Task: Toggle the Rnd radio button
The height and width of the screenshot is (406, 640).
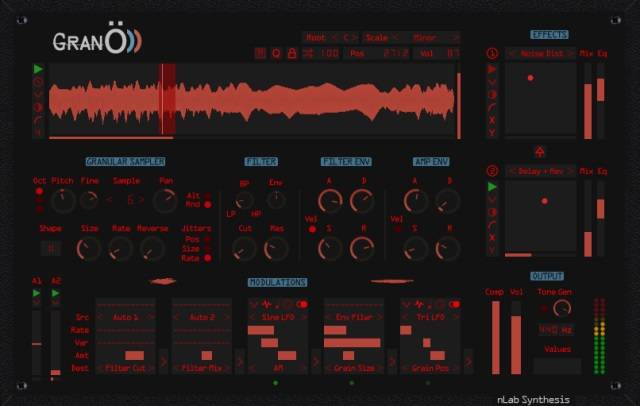Action: point(206,205)
